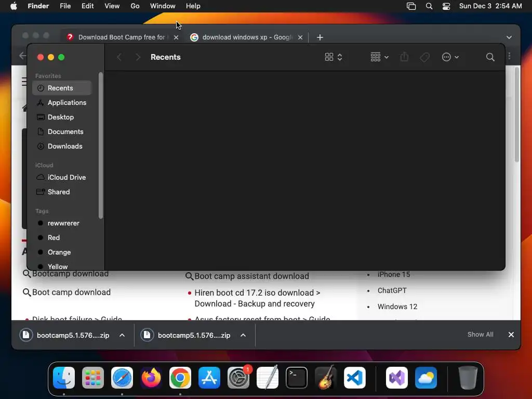532x399 pixels.
Task: Launch Terminal from the Dock
Action: 297,378
